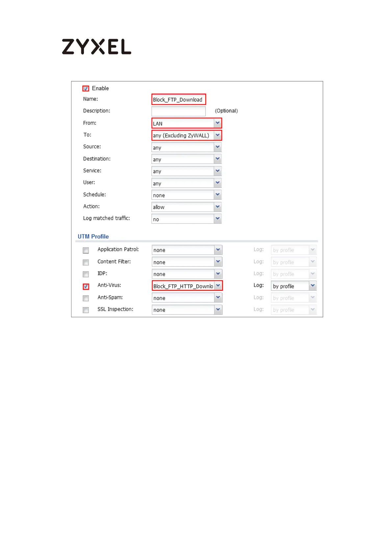Screen dimensions: 392x554
Task: Click the Name field containing Block_FTP_Download
Action: [179, 99]
